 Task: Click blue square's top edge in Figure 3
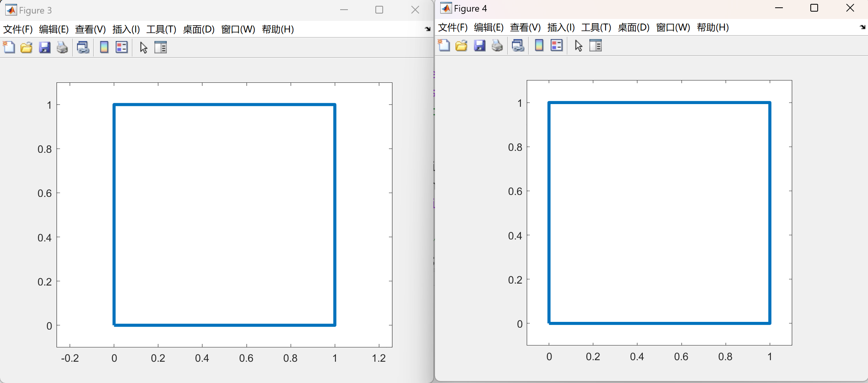[224, 104]
